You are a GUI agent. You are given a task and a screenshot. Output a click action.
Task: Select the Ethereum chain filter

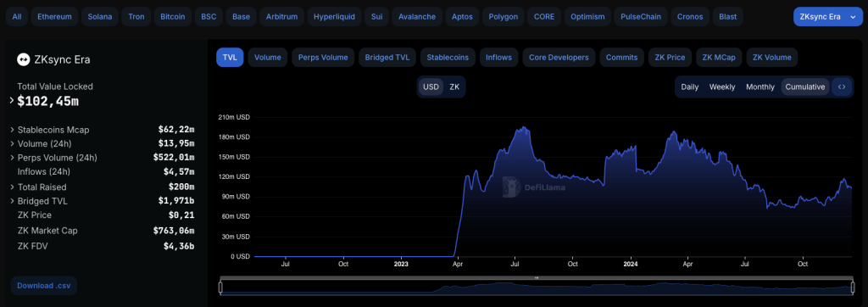coord(54,17)
